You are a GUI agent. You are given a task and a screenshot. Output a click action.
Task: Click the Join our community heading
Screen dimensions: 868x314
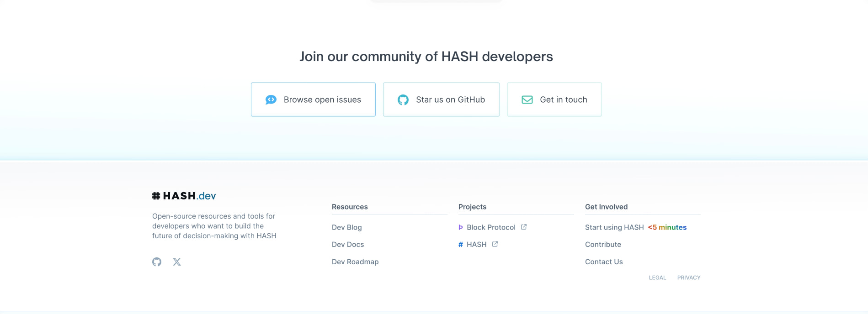pos(426,57)
